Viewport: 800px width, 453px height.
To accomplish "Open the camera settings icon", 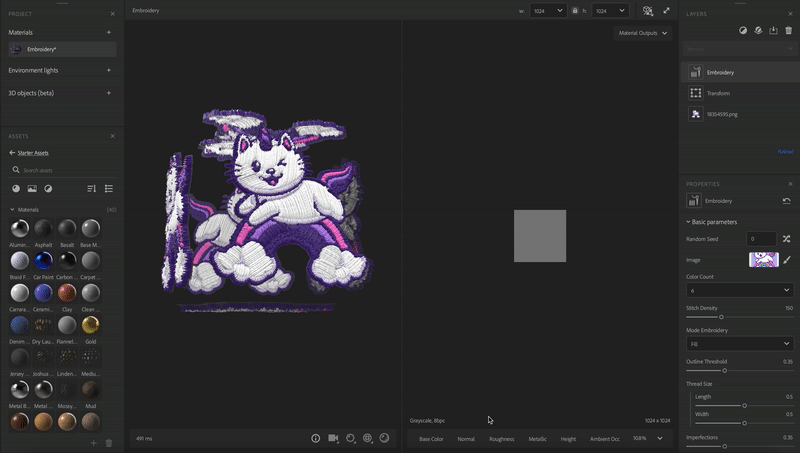I will point(333,438).
